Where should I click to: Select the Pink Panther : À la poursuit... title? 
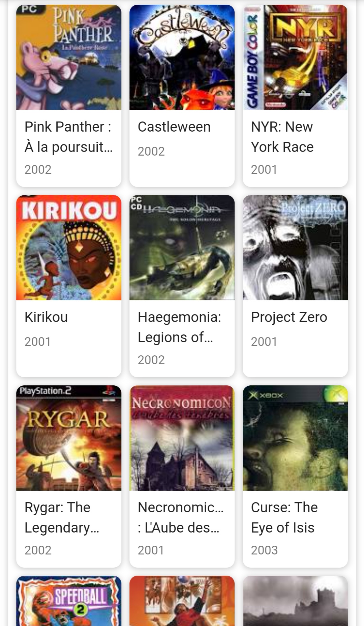68,137
